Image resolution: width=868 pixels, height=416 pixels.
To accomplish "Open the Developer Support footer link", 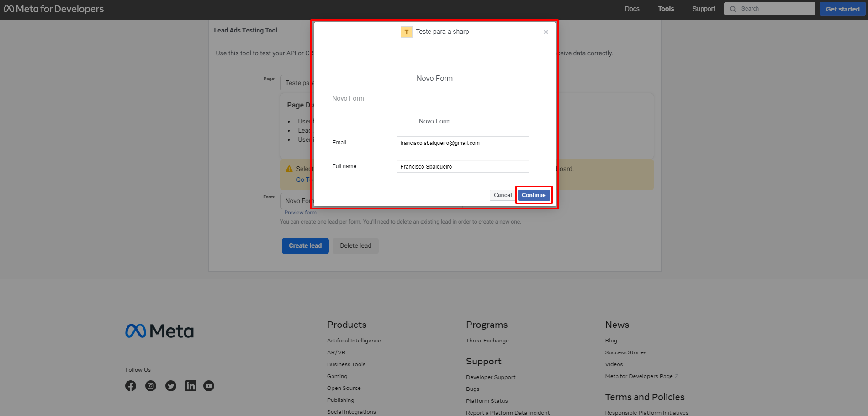I will click(491, 377).
